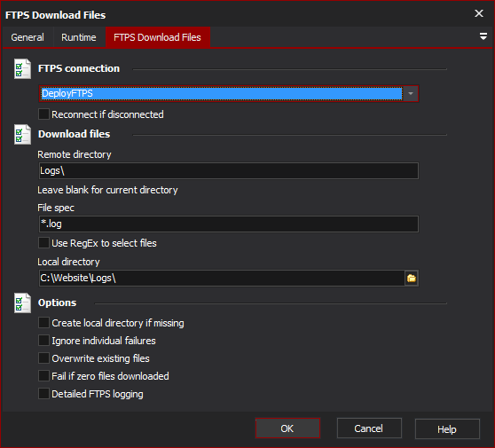
Task: Click into the File spec field
Action: (229, 224)
